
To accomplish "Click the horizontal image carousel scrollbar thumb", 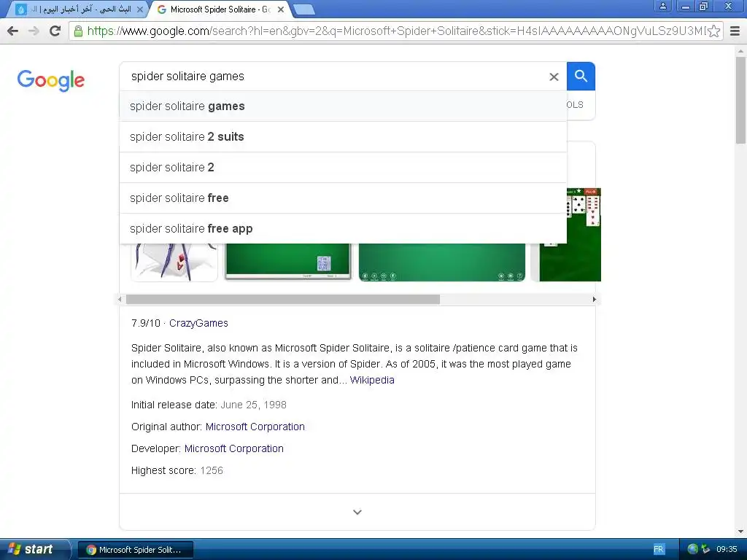I will pos(283,299).
